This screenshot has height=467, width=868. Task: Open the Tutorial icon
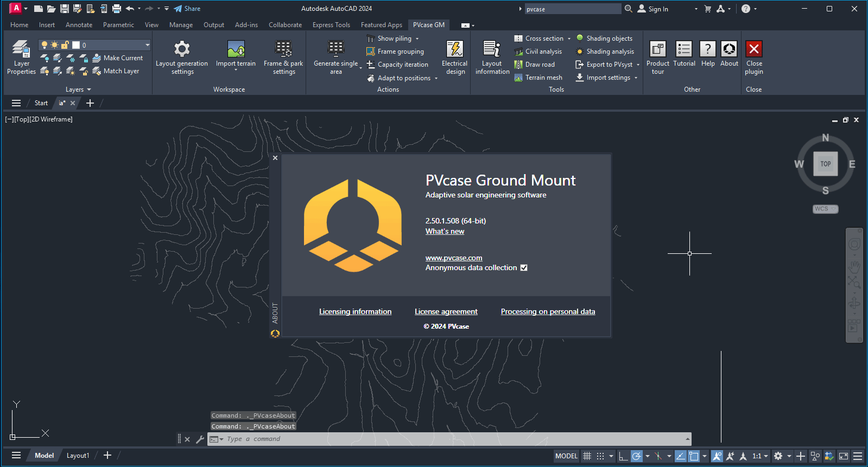684,49
